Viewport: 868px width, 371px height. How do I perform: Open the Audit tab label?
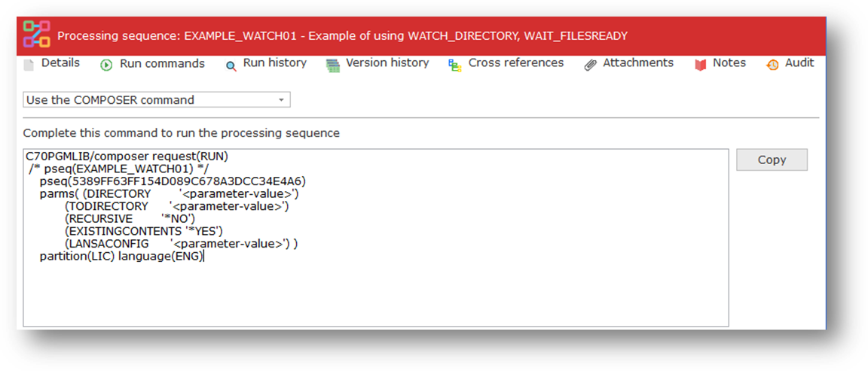coord(799,63)
